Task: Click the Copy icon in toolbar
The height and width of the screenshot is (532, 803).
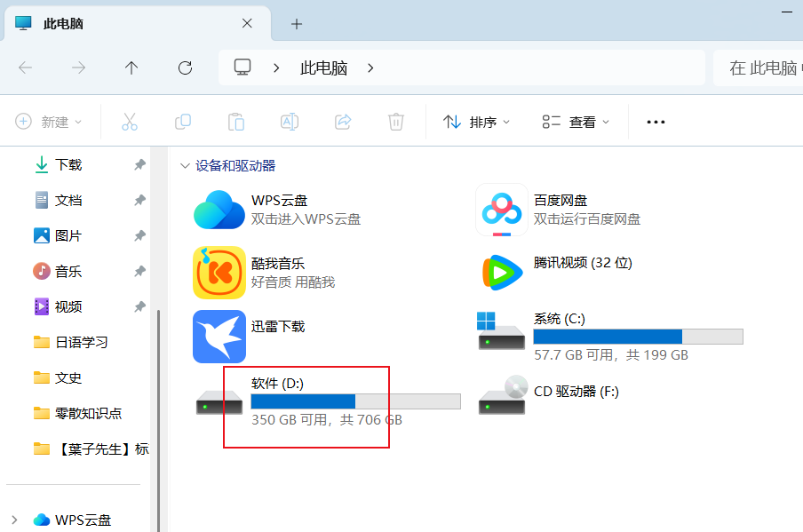Action: 183,122
